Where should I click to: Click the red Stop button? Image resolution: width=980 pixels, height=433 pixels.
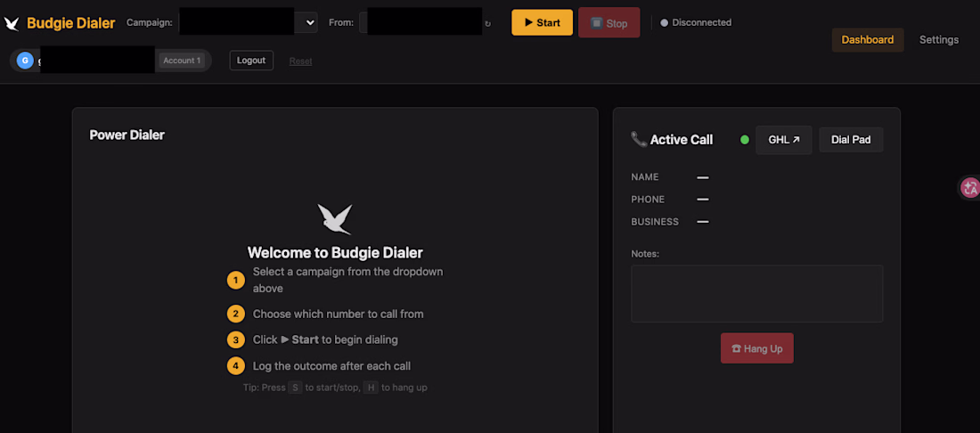click(x=608, y=23)
